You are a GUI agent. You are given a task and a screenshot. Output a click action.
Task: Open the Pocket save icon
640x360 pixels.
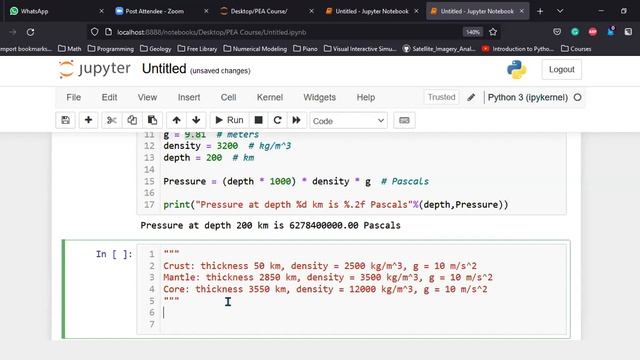tap(557, 32)
